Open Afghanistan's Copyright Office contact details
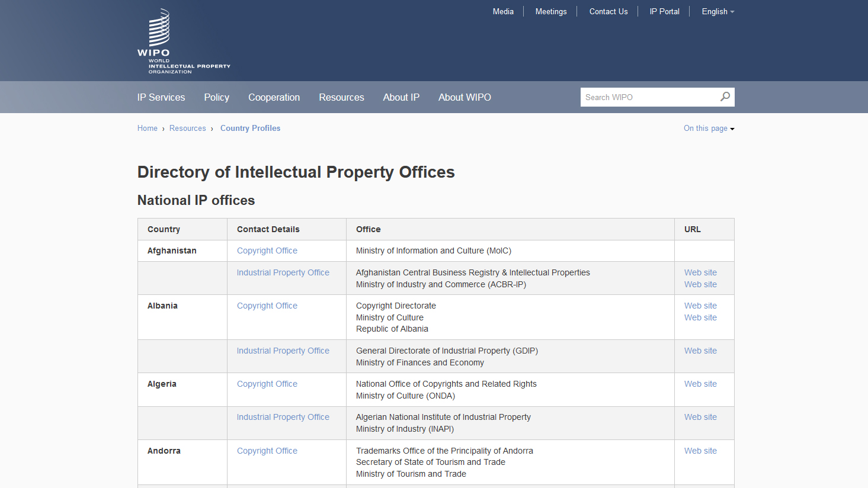 [x=267, y=251]
